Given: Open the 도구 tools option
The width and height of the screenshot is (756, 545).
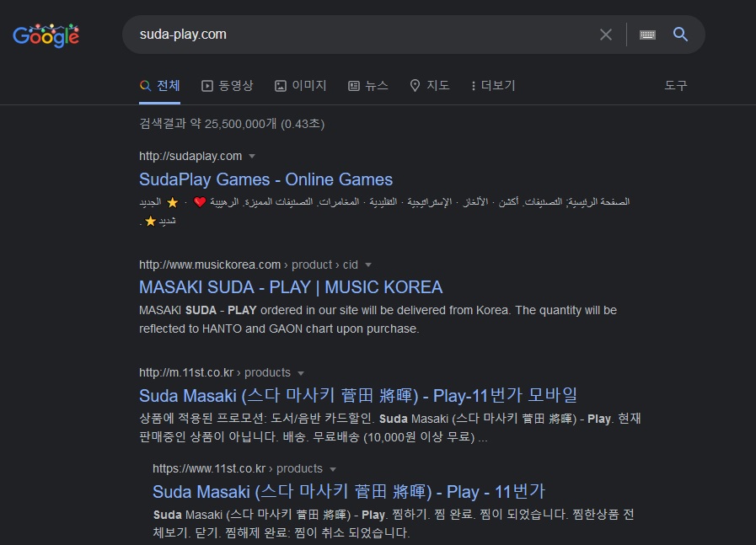Looking at the screenshot, I should click(675, 86).
